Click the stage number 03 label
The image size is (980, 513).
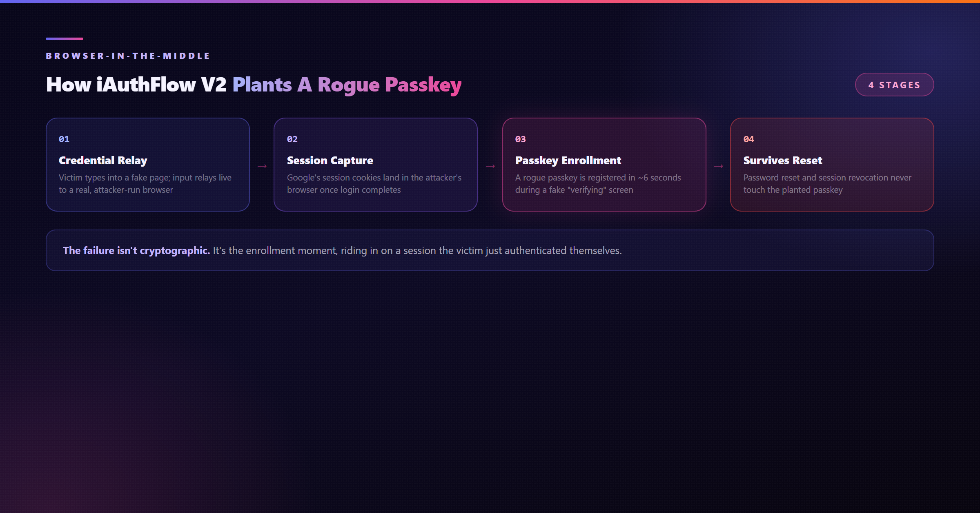tap(521, 139)
